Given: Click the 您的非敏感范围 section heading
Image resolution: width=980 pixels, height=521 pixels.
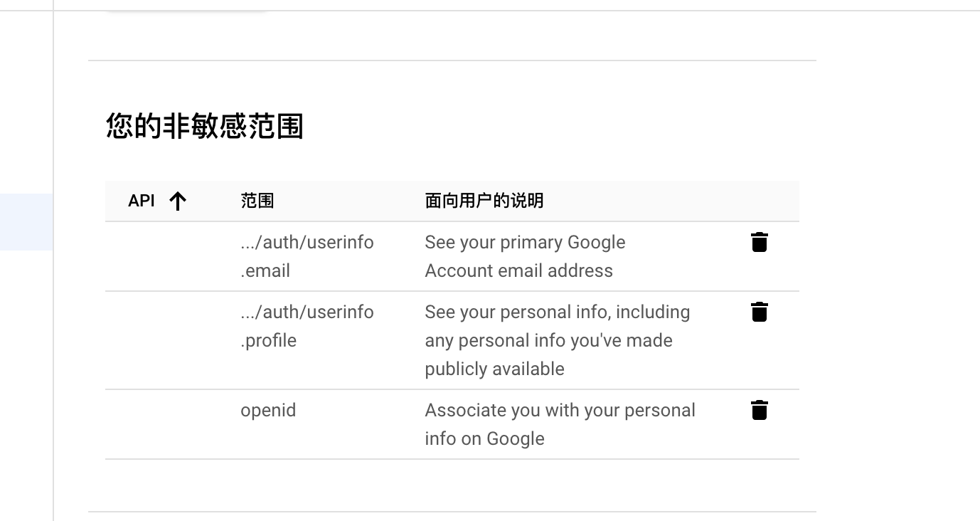Looking at the screenshot, I should pyautogui.click(x=205, y=126).
